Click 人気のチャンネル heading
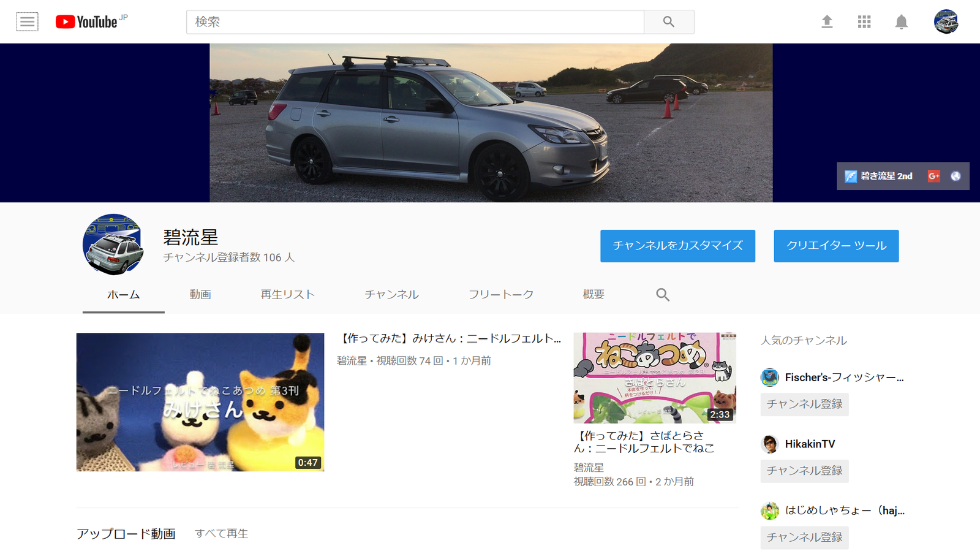The image size is (980, 551). tap(804, 340)
